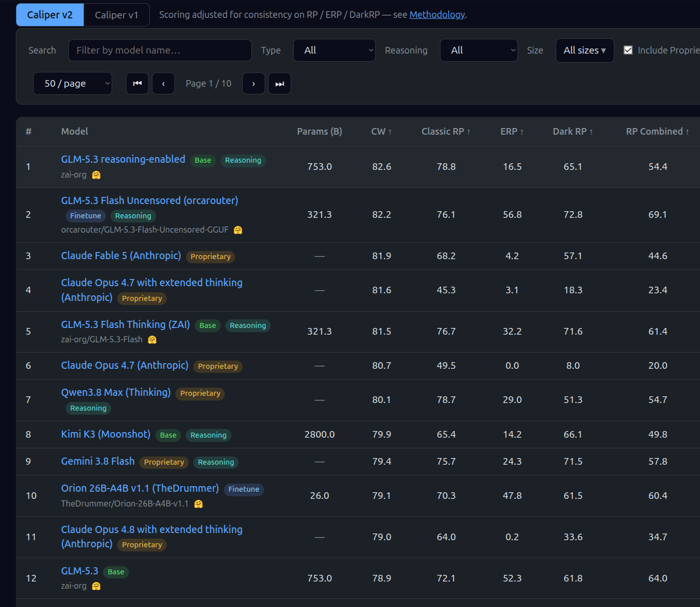Go to the previous page arrow
The height and width of the screenshot is (607, 700).
pos(164,84)
